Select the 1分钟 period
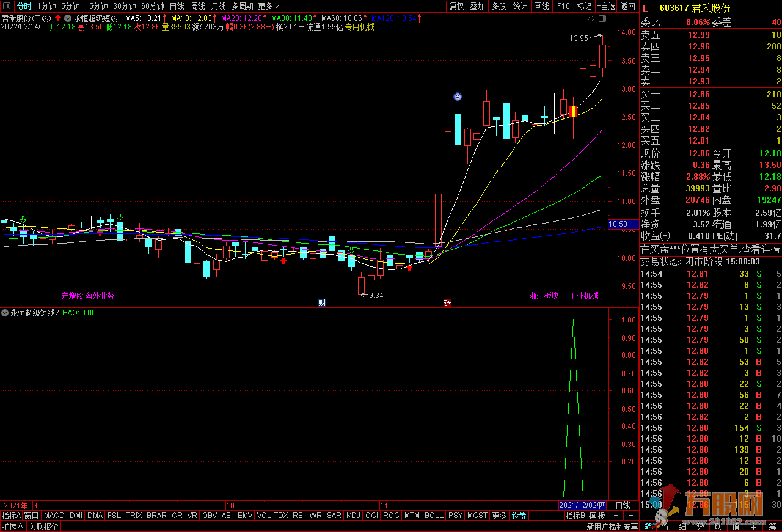 click(46, 6)
